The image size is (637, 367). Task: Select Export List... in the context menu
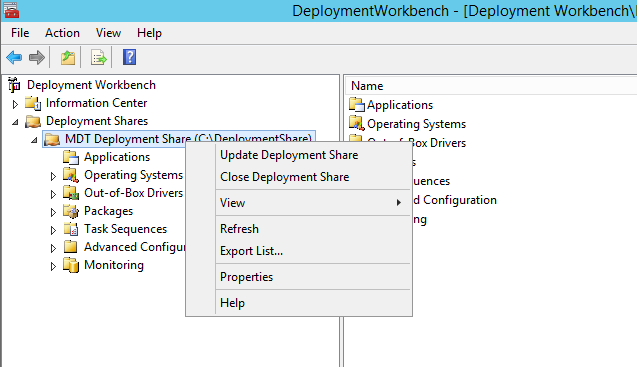point(313,251)
